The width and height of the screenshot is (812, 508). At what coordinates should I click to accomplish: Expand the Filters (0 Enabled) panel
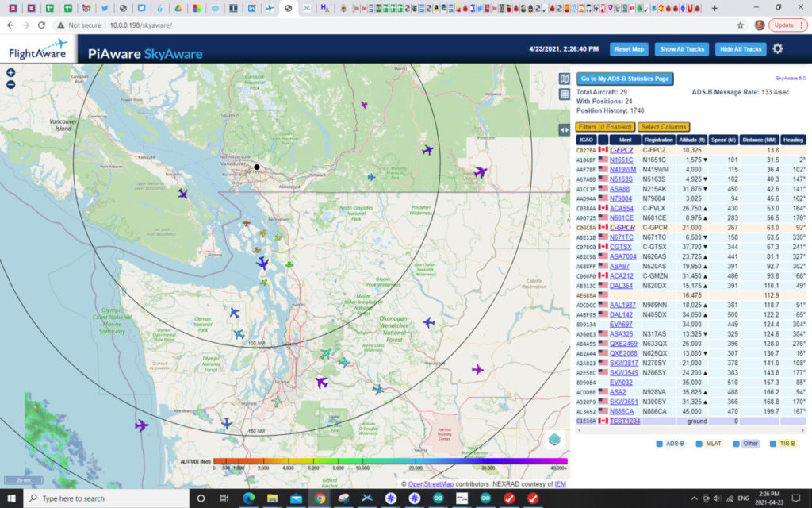[605, 127]
